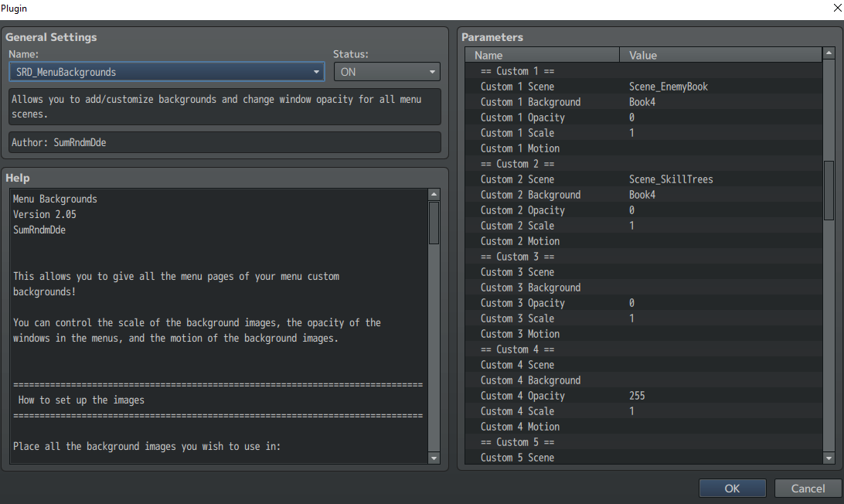Select the Custom 2 Scene parameter
The width and height of the screenshot is (844, 504).
(644, 179)
